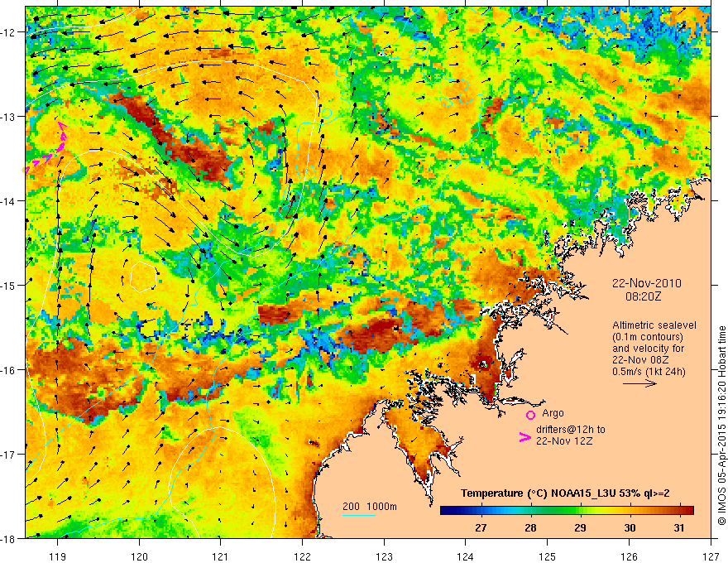The width and height of the screenshot is (728, 563).
Task: Click latitude axis label -15
Action: [9, 285]
